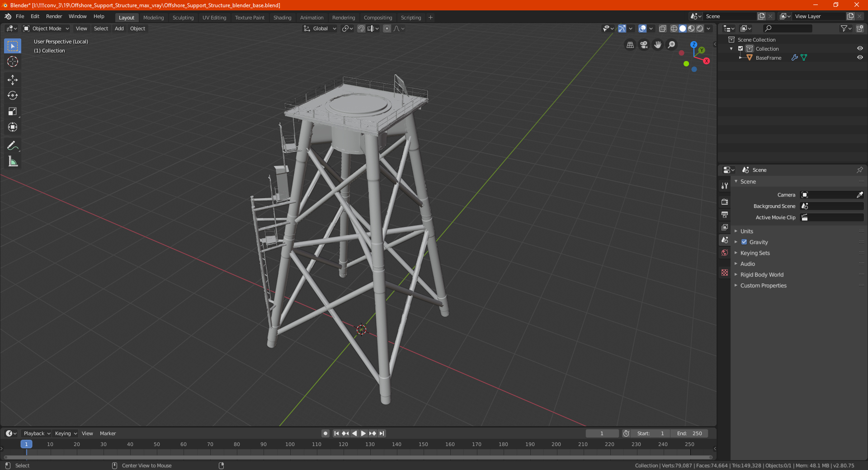Expand BaseFrame tree item
This screenshot has width=868, height=470.
coord(740,57)
